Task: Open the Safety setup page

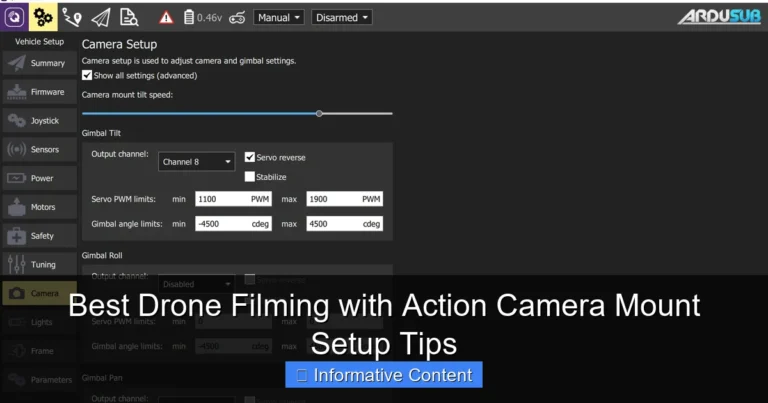Action: [x=40, y=236]
